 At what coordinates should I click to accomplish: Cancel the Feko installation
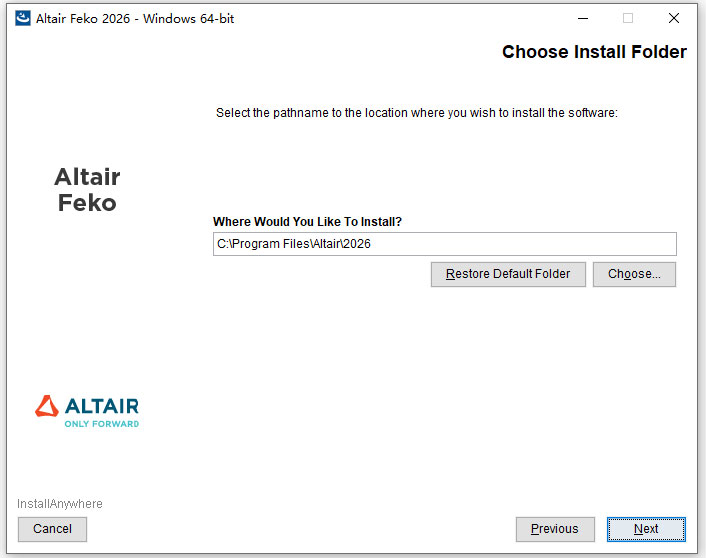(x=52, y=529)
